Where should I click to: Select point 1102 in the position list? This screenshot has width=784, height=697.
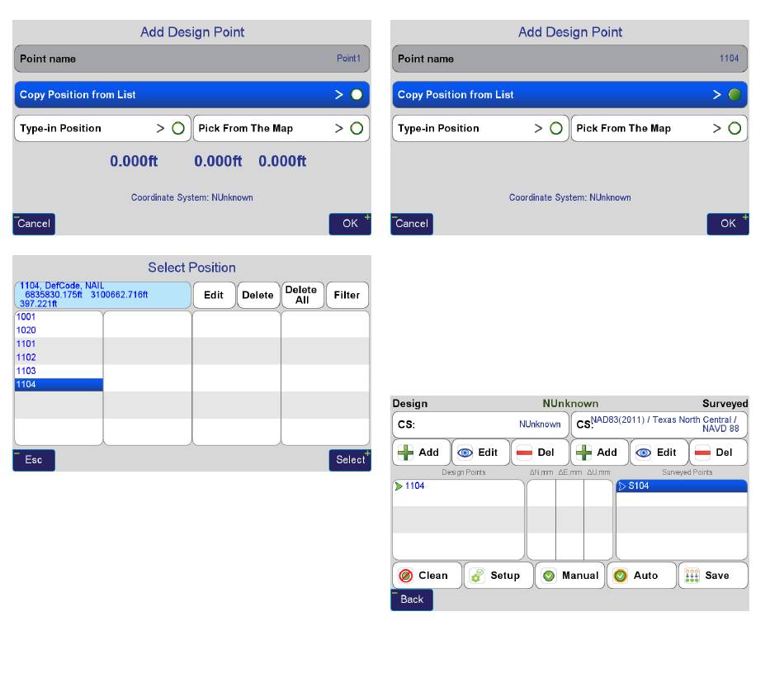point(59,358)
